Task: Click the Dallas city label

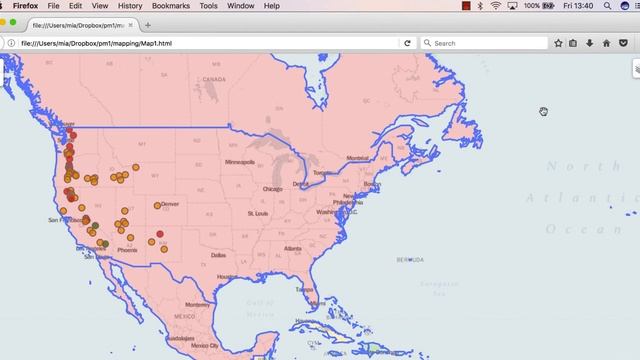Action: pyautogui.click(x=218, y=255)
